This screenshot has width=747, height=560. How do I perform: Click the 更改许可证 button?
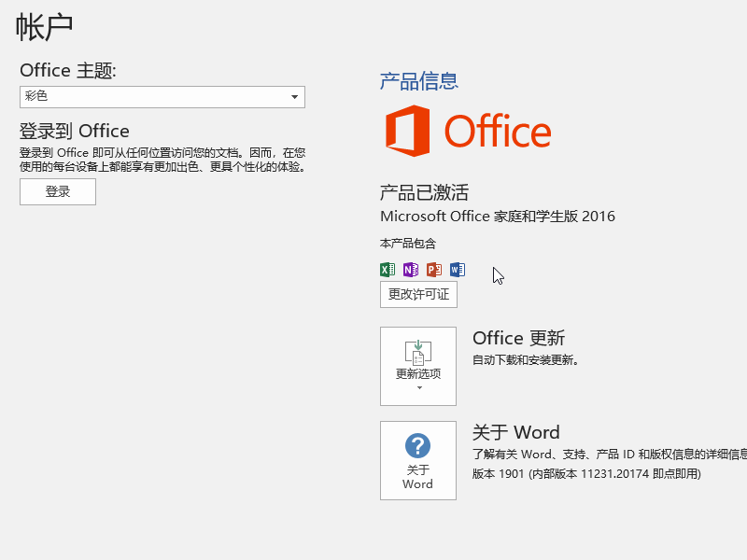pyautogui.click(x=418, y=294)
